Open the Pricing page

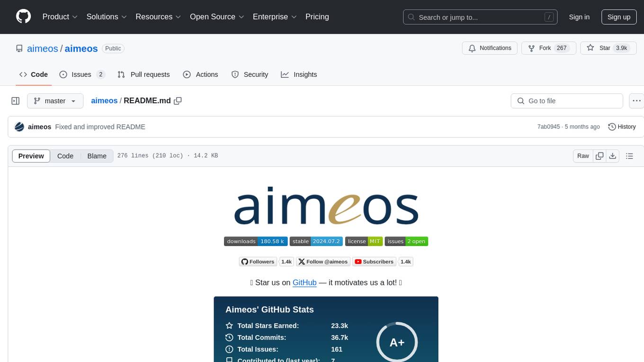[317, 17]
